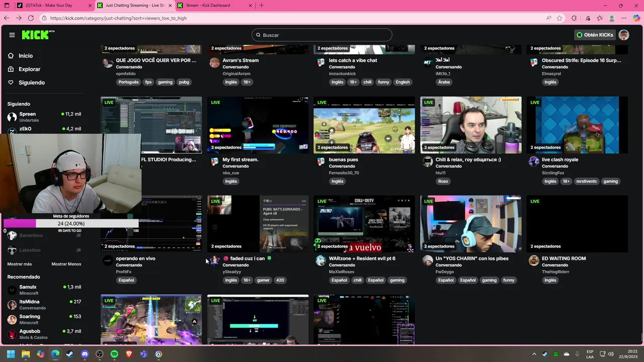Click the 420 tag under ySteadyy
The width and height of the screenshot is (644, 362).
pyautogui.click(x=280, y=280)
